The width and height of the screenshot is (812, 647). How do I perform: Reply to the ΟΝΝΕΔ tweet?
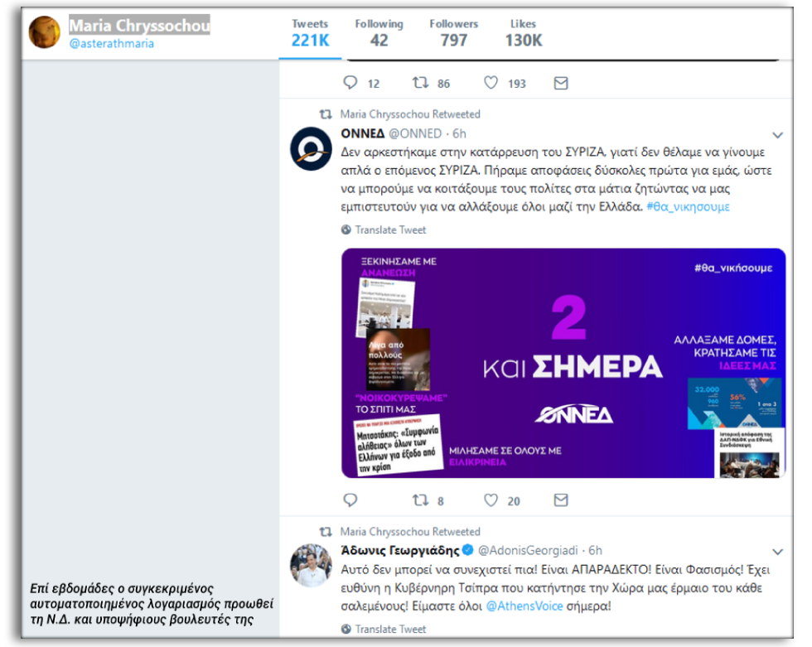click(x=350, y=500)
